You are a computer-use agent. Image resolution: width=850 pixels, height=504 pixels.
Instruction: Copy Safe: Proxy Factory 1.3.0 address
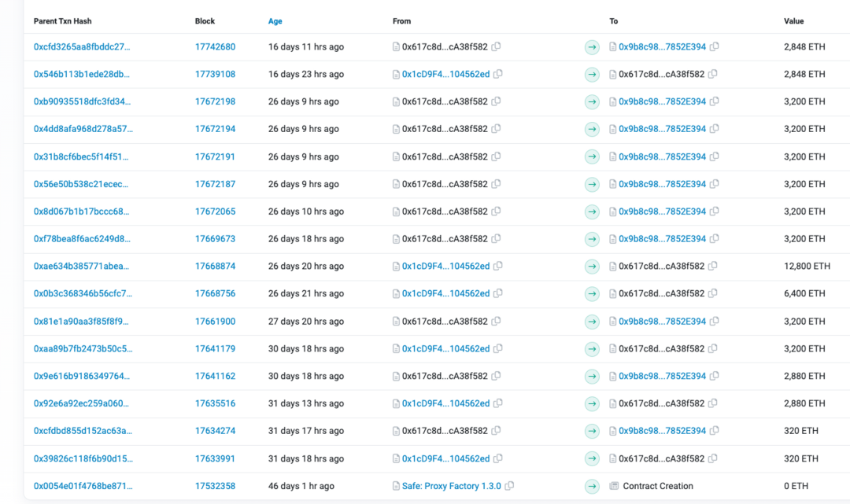[x=509, y=486]
